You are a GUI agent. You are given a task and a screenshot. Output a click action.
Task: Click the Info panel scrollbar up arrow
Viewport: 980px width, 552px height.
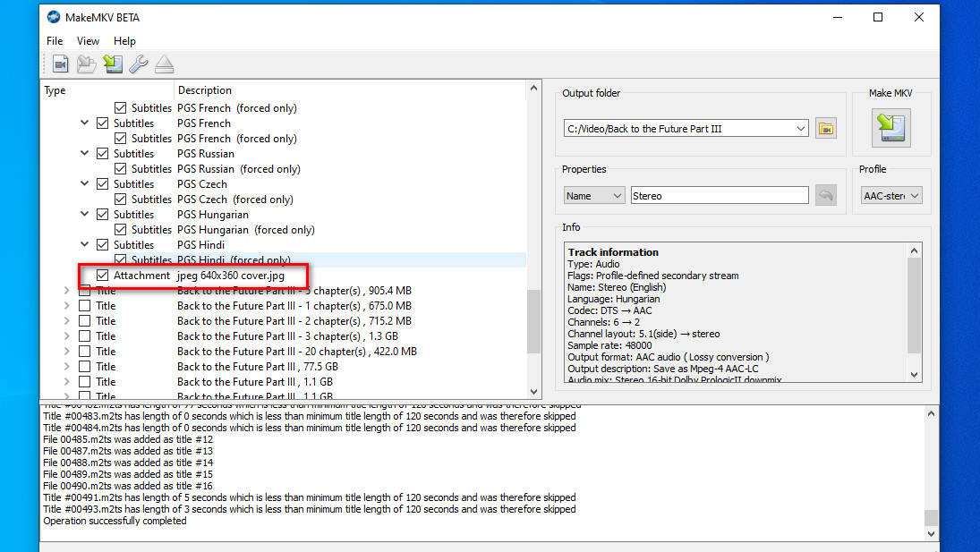click(915, 251)
